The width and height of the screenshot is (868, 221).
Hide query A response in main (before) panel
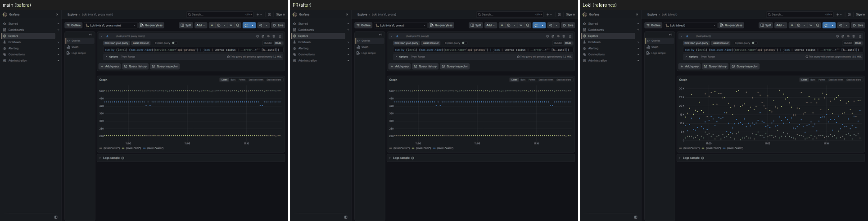[268, 36]
